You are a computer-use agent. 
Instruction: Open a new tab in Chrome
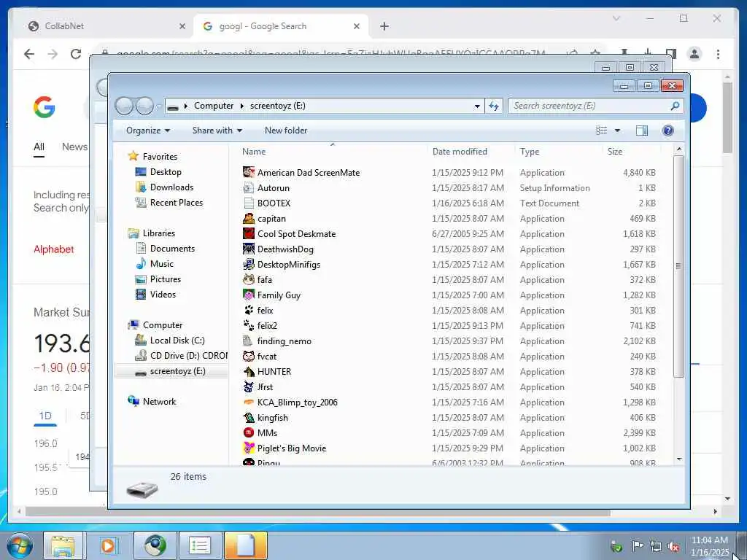[x=384, y=26]
